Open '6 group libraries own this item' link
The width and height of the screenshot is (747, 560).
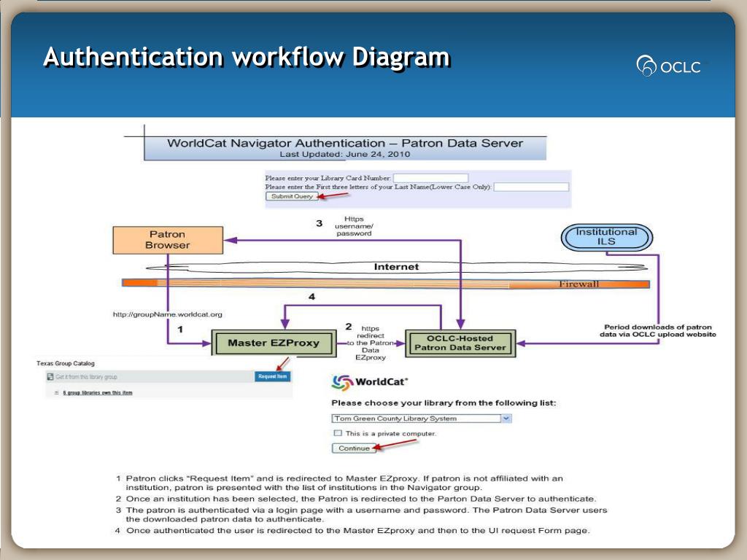coord(98,393)
